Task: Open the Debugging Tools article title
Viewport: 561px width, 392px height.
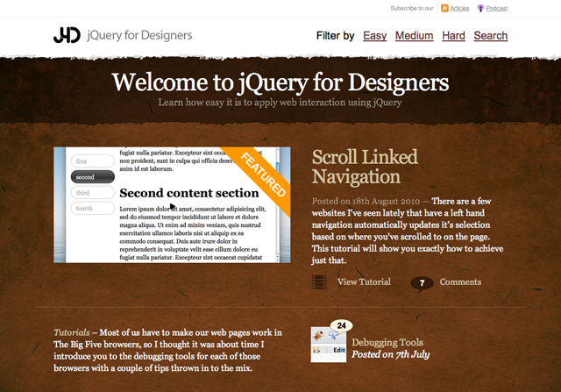Action: point(387,343)
